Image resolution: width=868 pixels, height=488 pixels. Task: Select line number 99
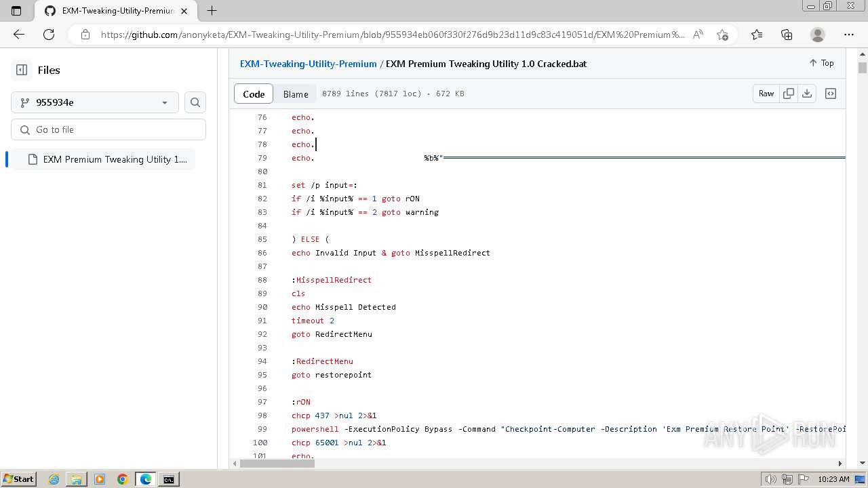[x=262, y=429]
